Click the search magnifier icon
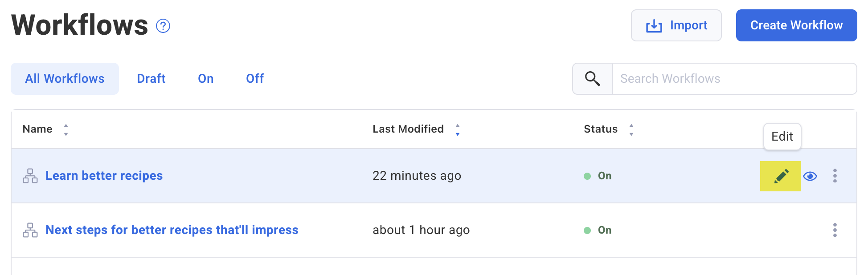 pyautogui.click(x=592, y=78)
